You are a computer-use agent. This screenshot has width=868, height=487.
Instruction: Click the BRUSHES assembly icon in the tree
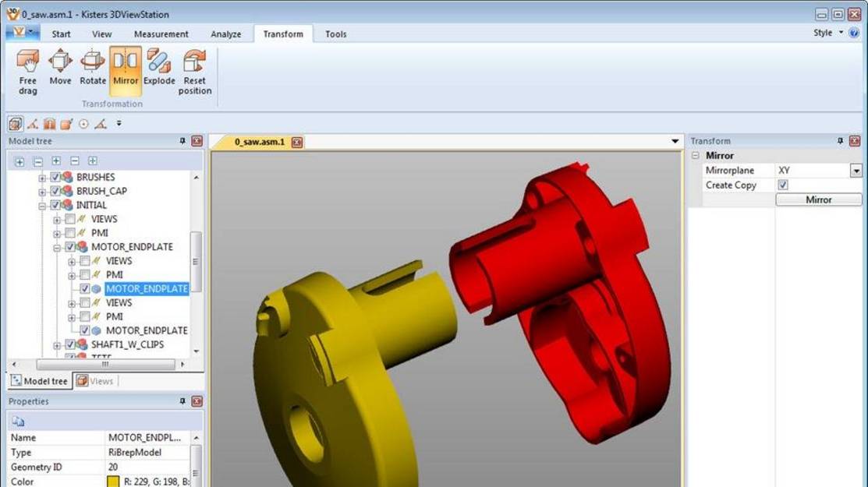(68, 177)
